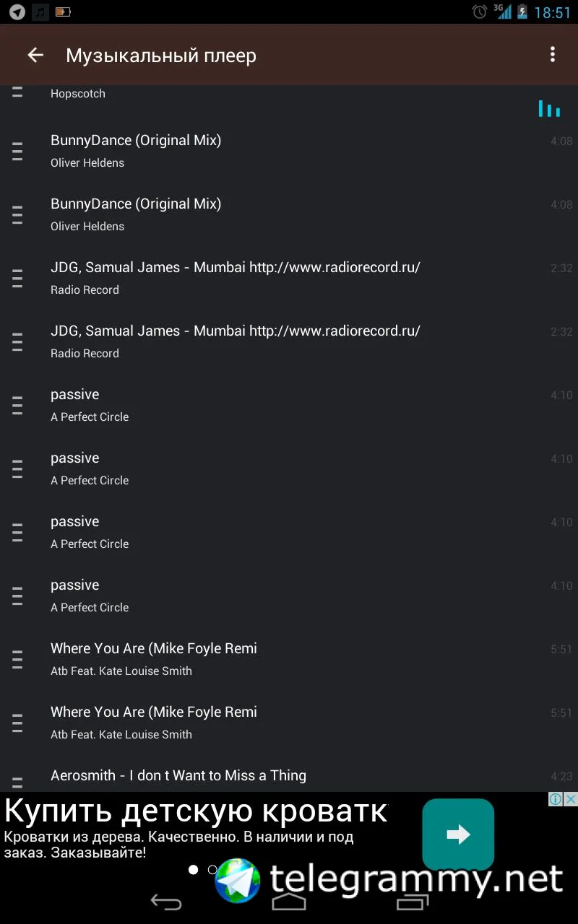
Task: Open the Android recent apps button
Action: pyautogui.click(x=413, y=902)
